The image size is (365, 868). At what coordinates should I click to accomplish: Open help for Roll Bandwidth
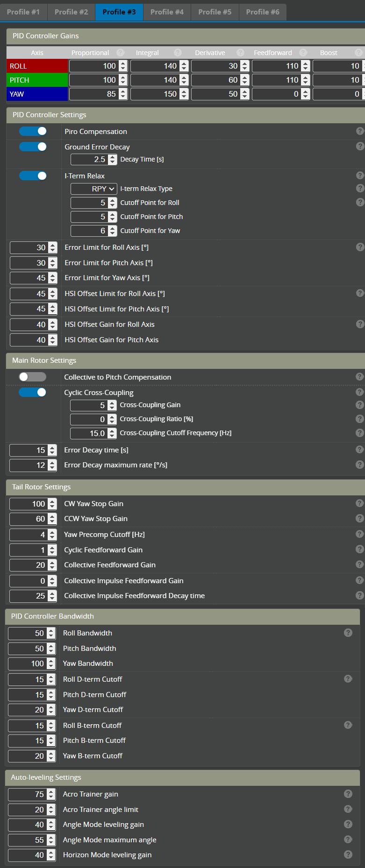pyautogui.click(x=348, y=633)
